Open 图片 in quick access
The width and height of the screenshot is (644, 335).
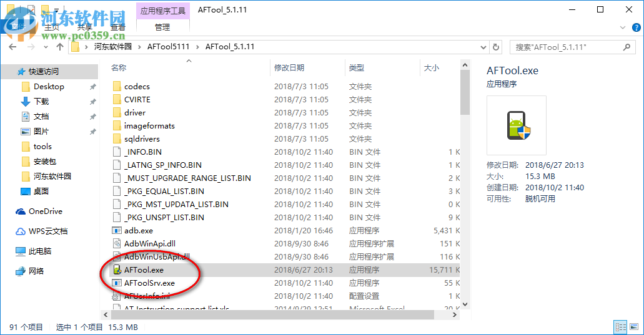click(41, 131)
